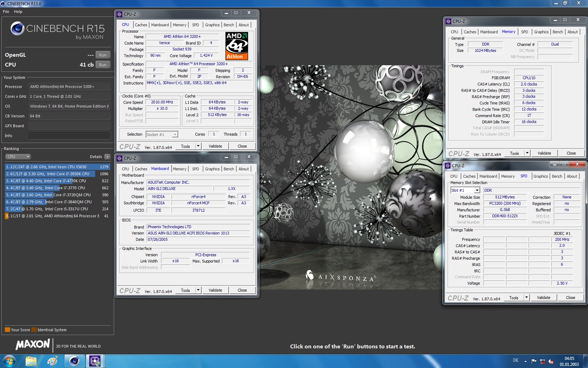Click the network icon in the system tray
The width and height of the screenshot is (588, 368).
(x=542, y=361)
